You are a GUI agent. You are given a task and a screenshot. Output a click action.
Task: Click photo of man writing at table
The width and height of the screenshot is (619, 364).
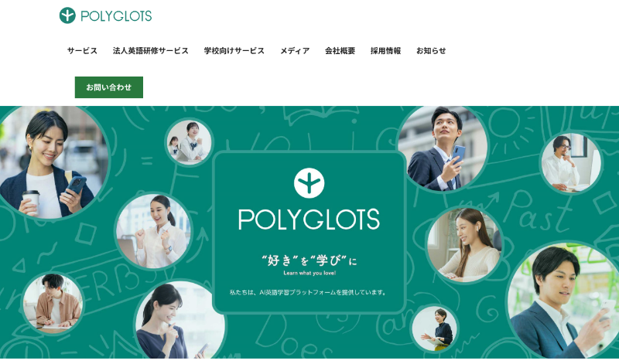click(53, 303)
